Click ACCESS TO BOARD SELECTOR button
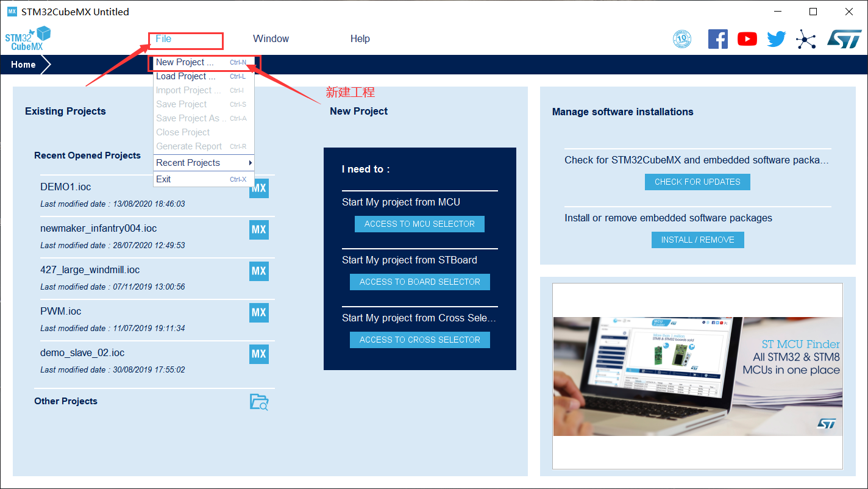Image resolution: width=868 pixels, height=489 pixels. coord(419,282)
